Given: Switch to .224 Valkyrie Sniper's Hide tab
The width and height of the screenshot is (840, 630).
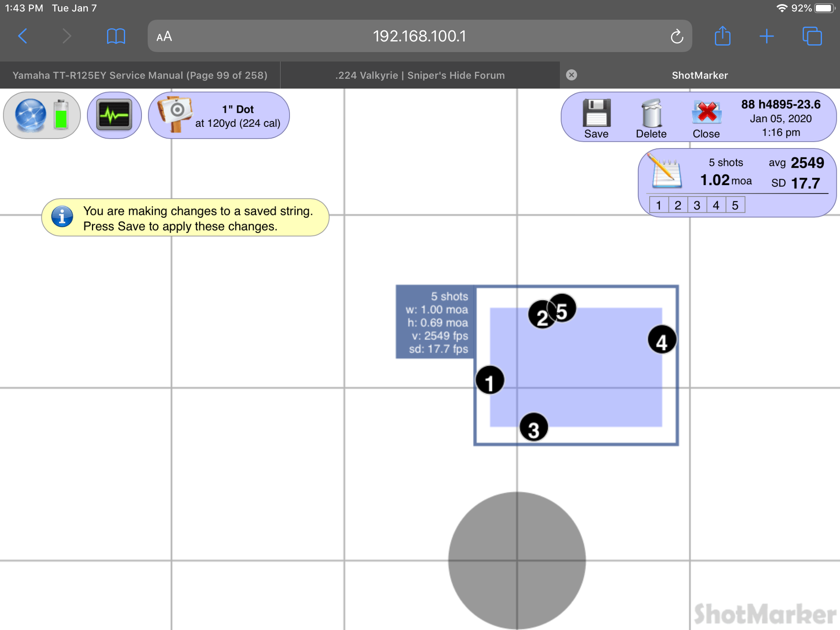Looking at the screenshot, I should click(x=420, y=75).
